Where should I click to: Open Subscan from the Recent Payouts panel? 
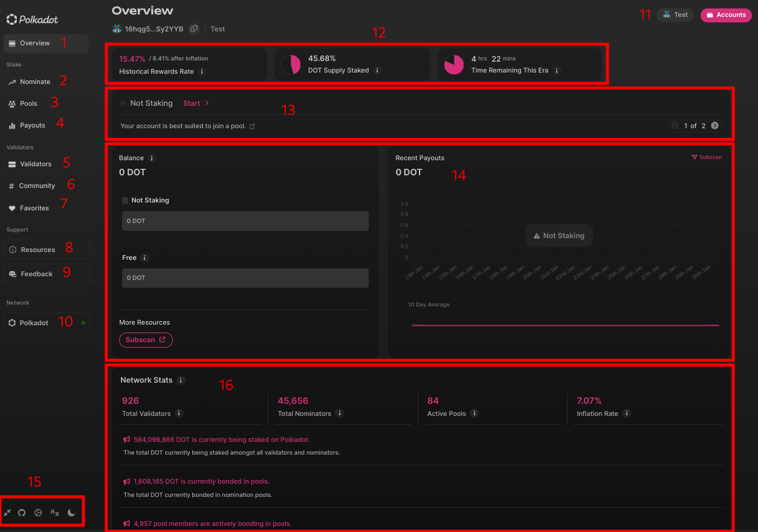click(707, 157)
